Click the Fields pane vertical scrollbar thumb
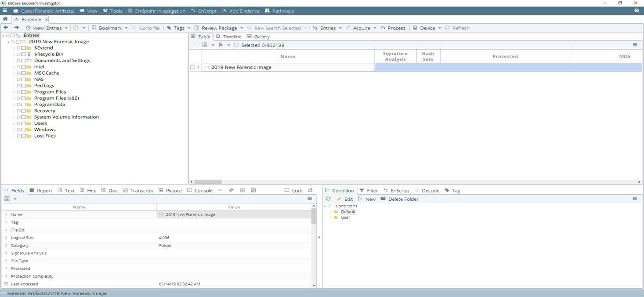The height and width of the screenshot is (297, 644). coord(314,216)
